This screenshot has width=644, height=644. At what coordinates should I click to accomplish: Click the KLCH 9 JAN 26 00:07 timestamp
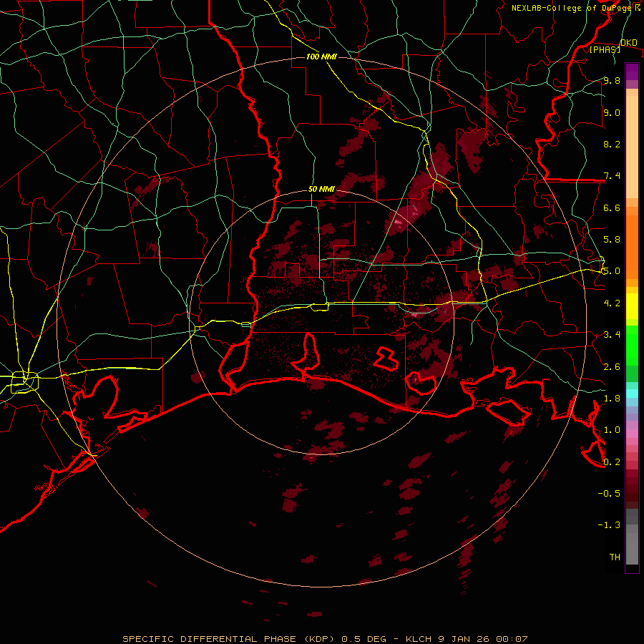click(x=467, y=639)
